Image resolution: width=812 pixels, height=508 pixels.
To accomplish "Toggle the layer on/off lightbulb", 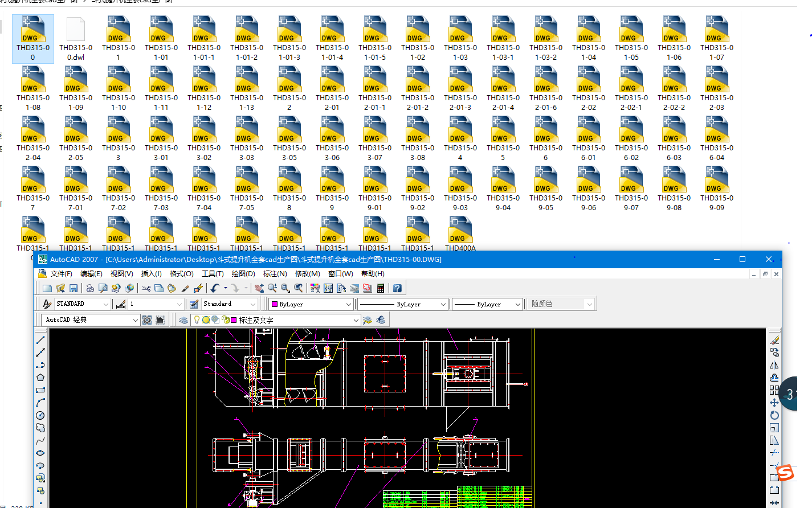I will click(x=197, y=320).
